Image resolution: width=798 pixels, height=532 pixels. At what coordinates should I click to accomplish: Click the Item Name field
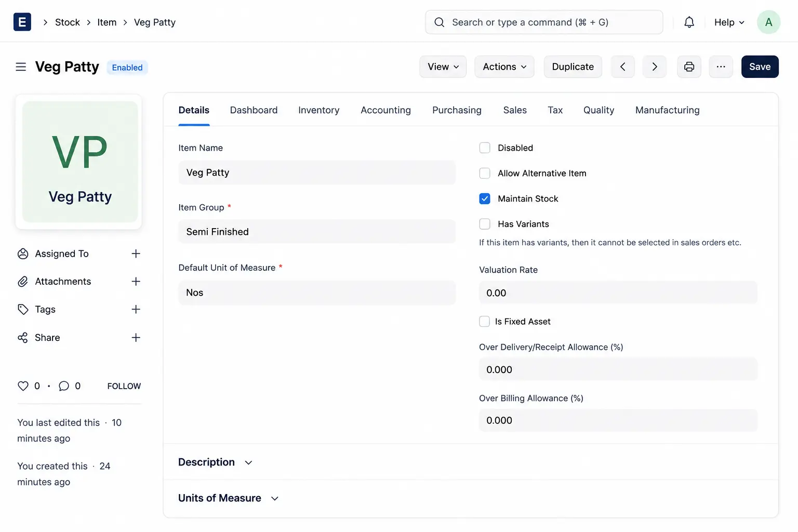[x=317, y=172]
